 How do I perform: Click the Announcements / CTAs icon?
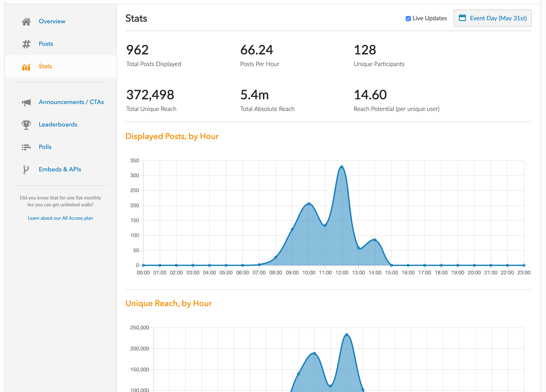(x=26, y=102)
